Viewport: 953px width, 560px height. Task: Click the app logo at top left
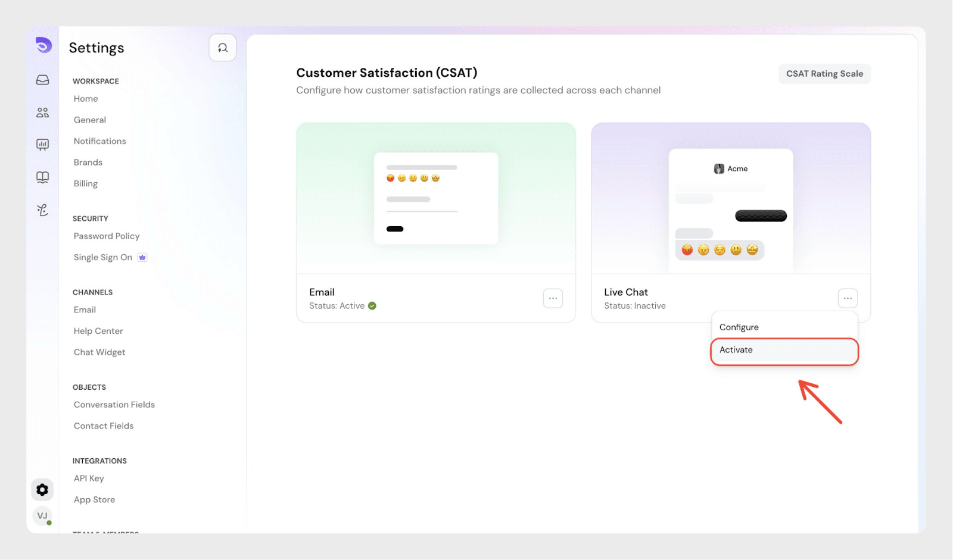(43, 45)
